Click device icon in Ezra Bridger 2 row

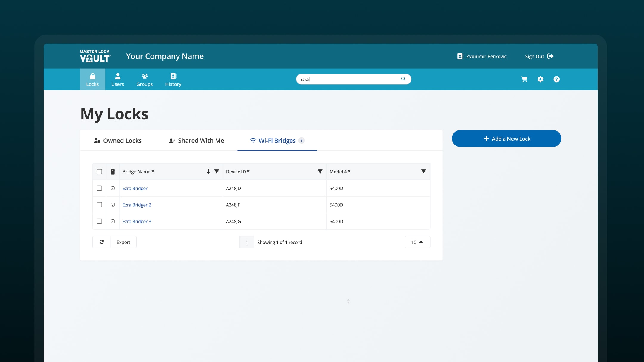click(x=113, y=205)
